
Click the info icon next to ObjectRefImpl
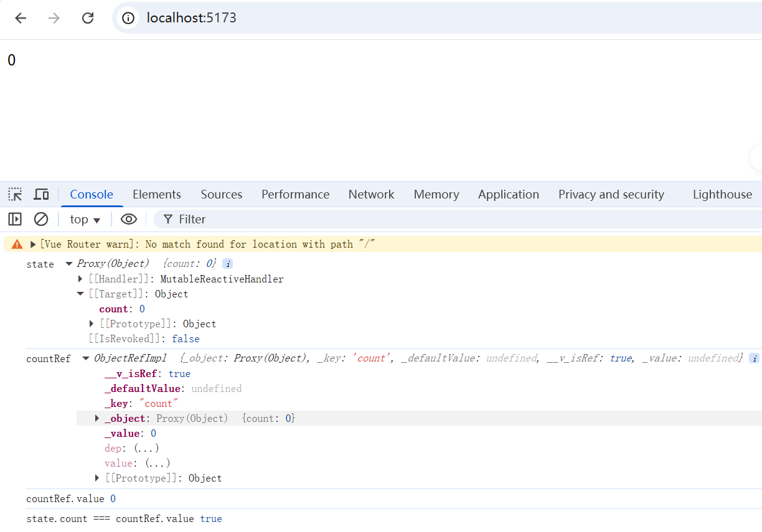754,358
